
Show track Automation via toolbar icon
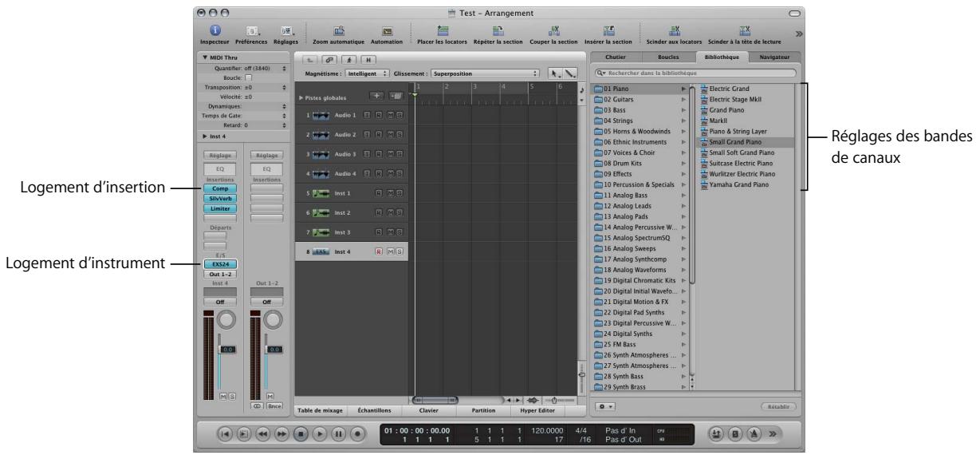click(x=387, y=30)
